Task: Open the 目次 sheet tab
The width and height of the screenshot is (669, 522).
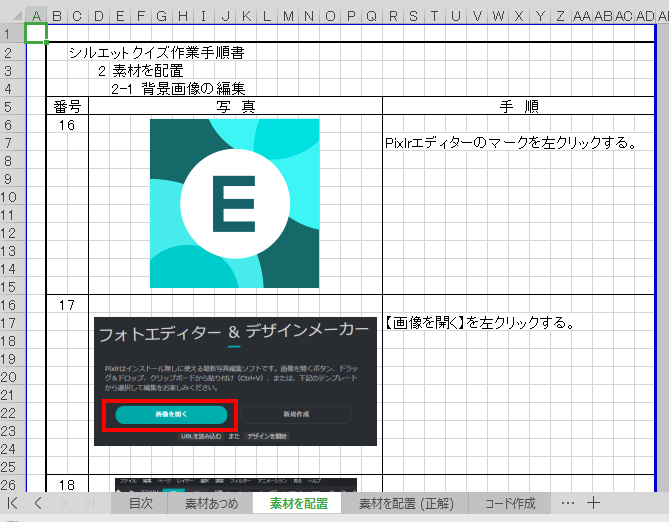Action: click(x=140, y=504)
